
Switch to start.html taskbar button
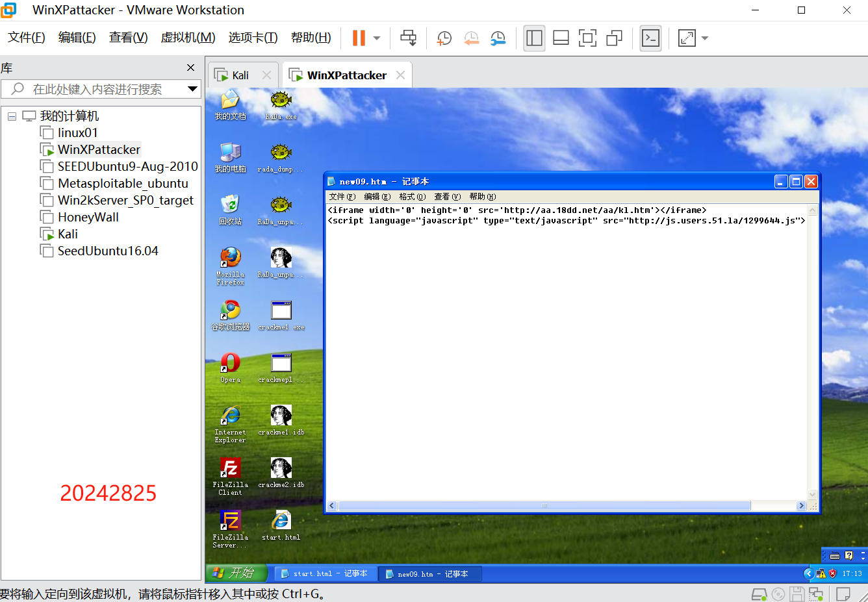tap(325, 573)
